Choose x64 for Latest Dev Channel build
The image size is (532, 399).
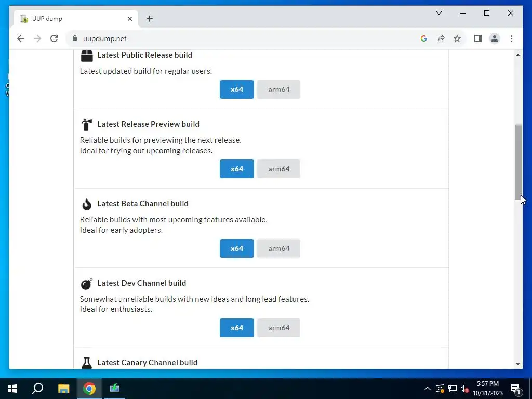237,328
